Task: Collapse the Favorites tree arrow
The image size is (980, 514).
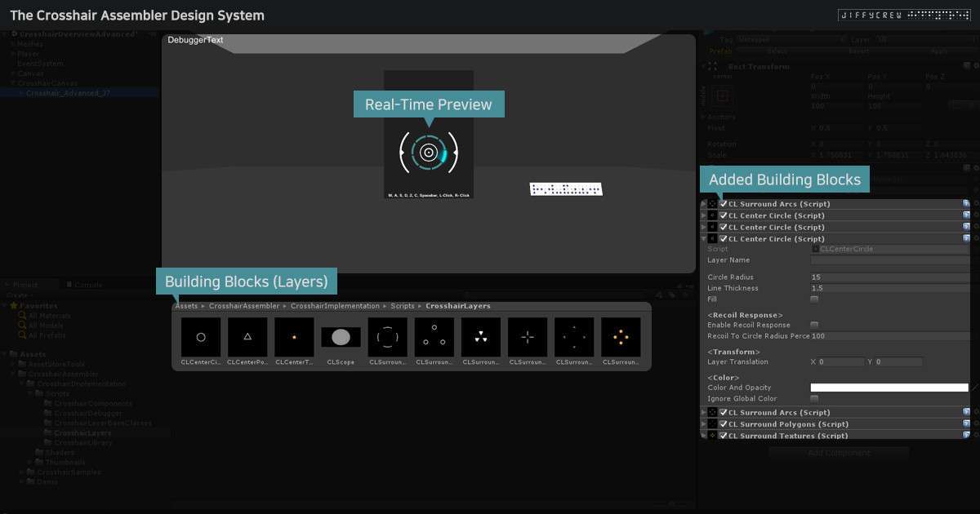Action: [5, 306]
